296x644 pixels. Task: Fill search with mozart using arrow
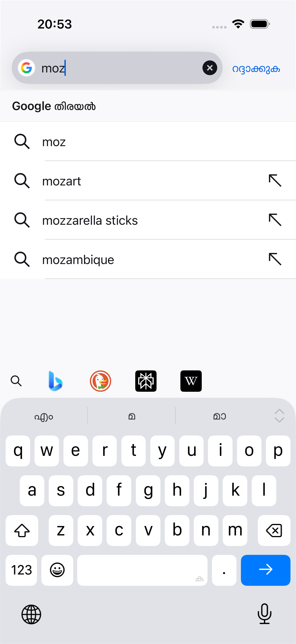275,181
